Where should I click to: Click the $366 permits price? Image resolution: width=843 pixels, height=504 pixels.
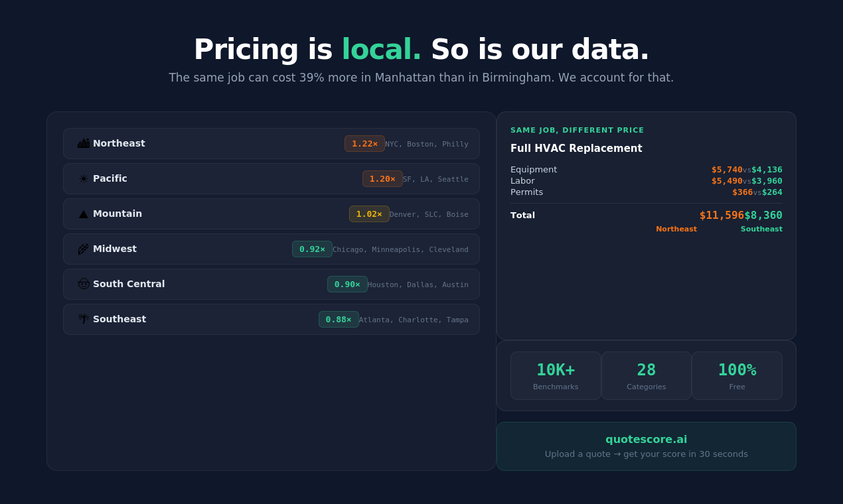pos(743,192)
